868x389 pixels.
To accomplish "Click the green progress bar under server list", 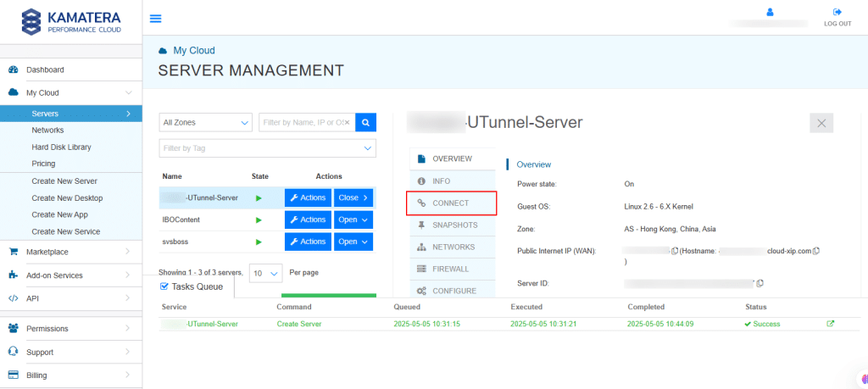I will click(329, 296).
